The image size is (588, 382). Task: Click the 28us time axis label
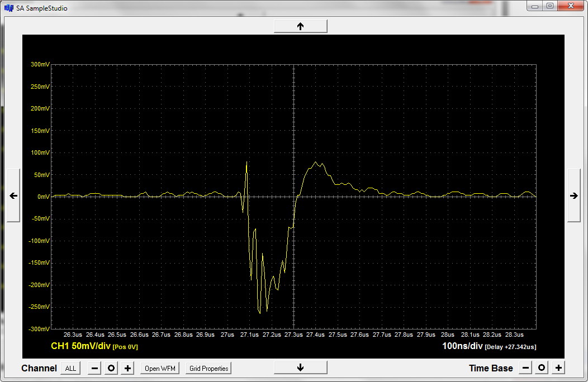tap(447, 335)
